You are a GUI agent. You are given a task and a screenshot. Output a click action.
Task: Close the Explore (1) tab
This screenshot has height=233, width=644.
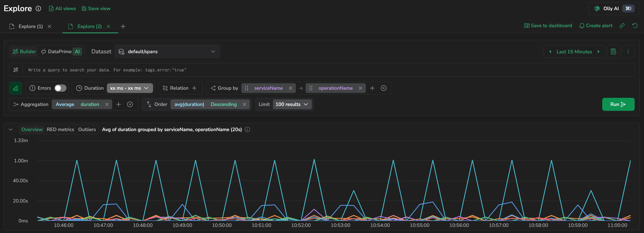pyautogui.click(x=49, y=26)
